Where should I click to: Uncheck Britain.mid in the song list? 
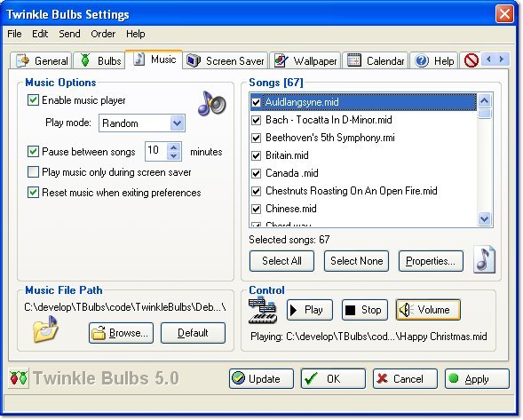click(256, 155)
